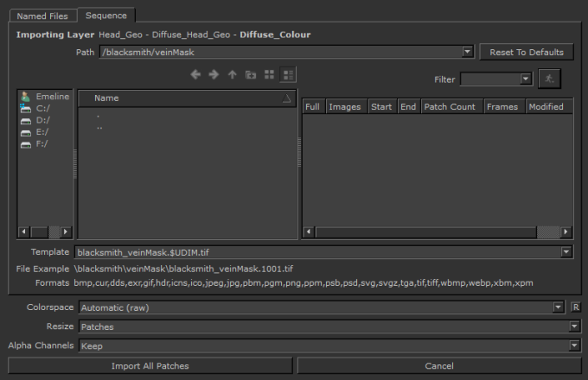Open the Colorspace dropdown
Screen dimensions: 588x380
point(559,307)
